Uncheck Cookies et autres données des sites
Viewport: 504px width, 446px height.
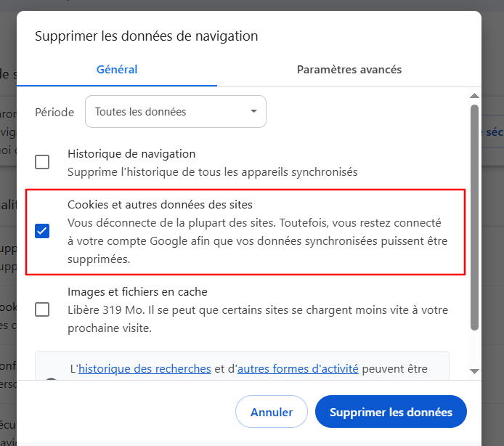pyautogui.click(x=43, y=232)
